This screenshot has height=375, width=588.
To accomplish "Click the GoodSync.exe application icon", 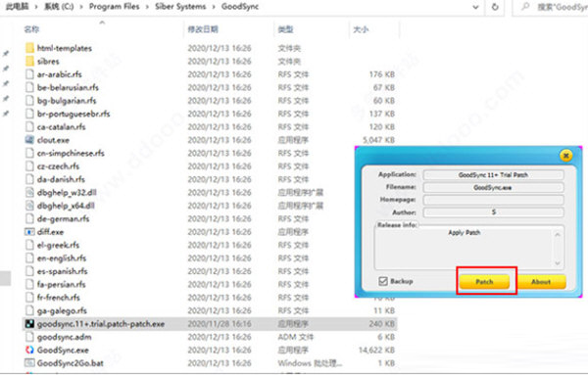I will click(x=29, y=350).
